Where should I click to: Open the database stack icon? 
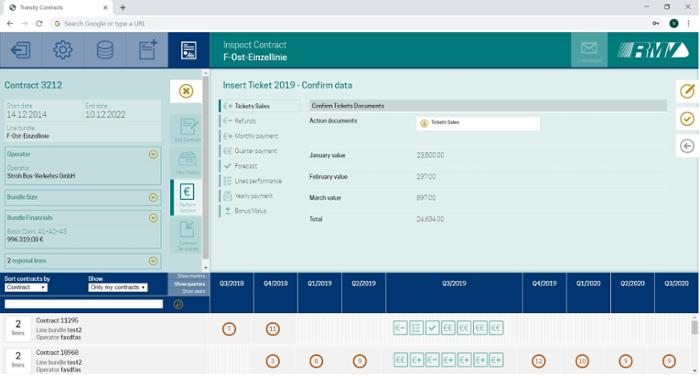pyautogui.click(x=105, y=50)
